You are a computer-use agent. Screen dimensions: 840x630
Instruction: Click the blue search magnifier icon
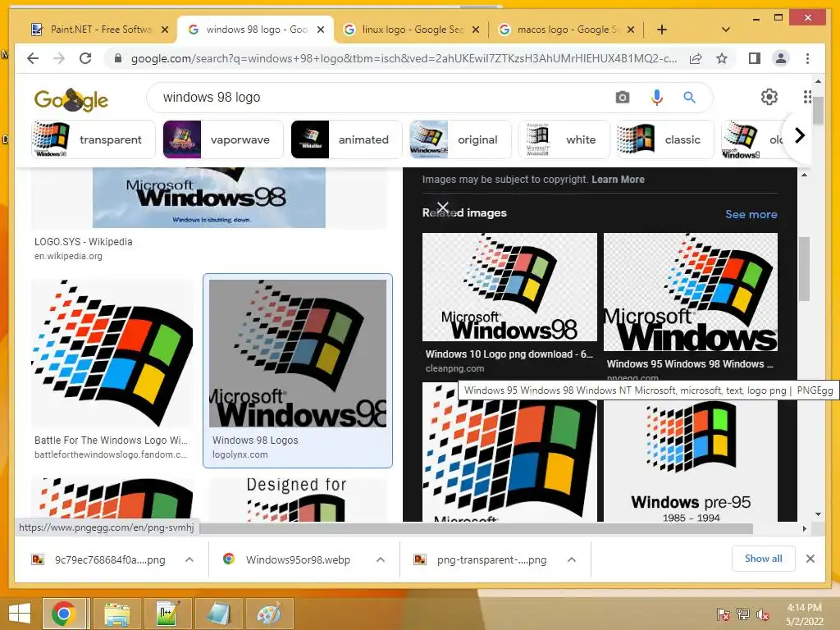(689, 98)
